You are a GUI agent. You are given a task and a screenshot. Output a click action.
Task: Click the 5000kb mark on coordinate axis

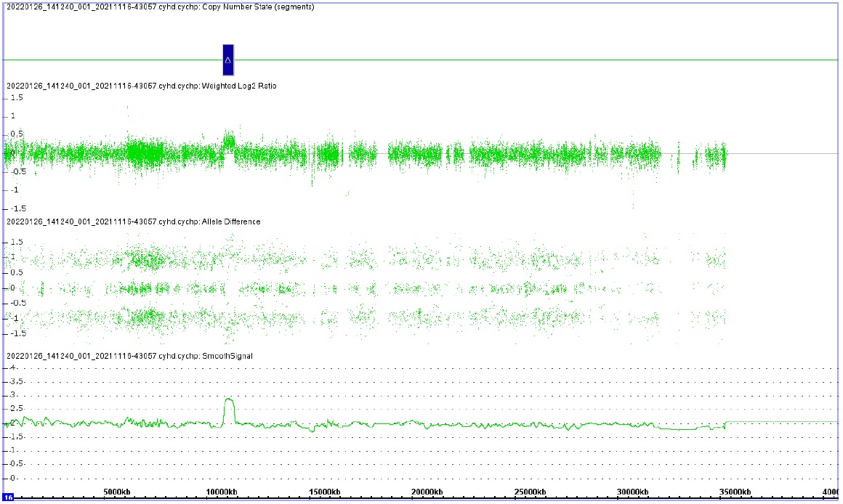pos(116,492)
